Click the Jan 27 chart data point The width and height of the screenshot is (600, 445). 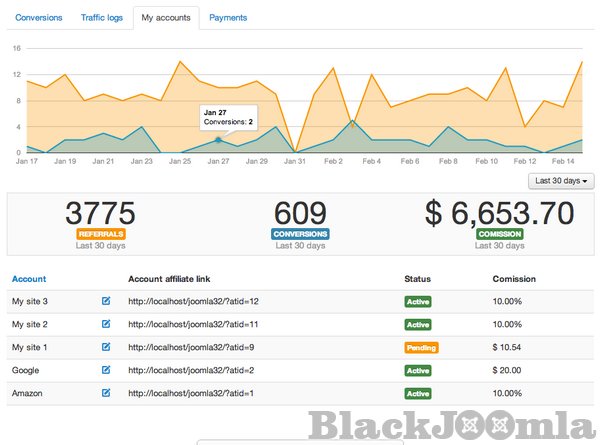click(x=218, y=140)
